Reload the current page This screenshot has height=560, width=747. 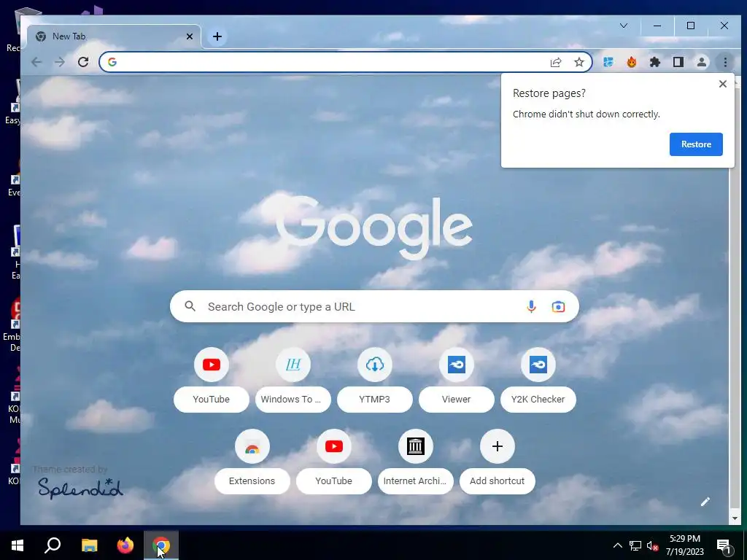click(x=83, y=62)
